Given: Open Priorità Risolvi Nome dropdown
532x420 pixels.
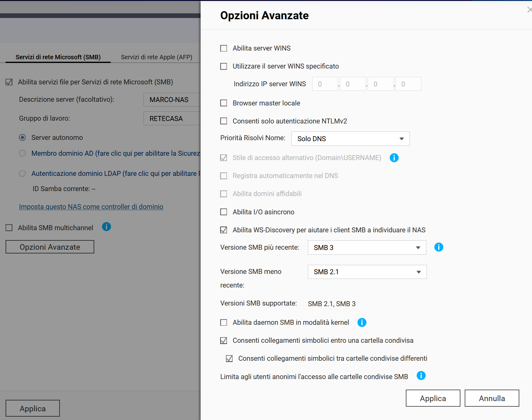Looking at the screenshot, I should click(350, 139).
